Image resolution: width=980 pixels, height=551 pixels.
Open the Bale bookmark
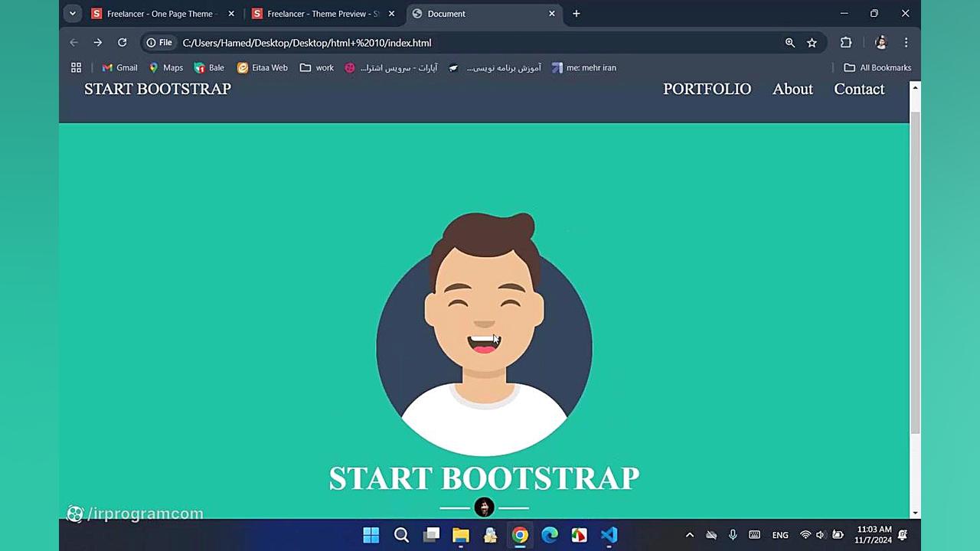point(209,67)
